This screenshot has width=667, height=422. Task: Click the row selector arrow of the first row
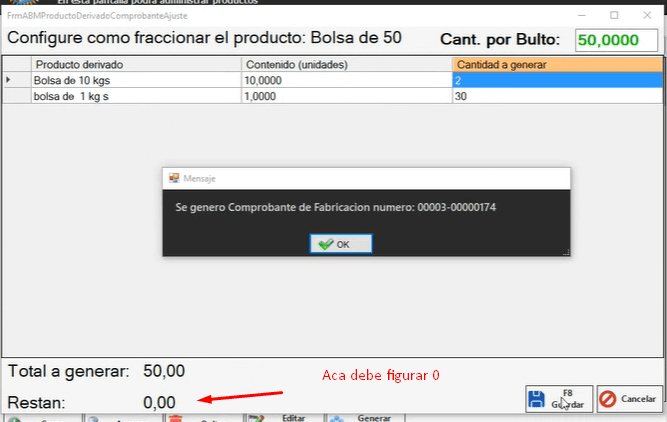pos(10,80)
